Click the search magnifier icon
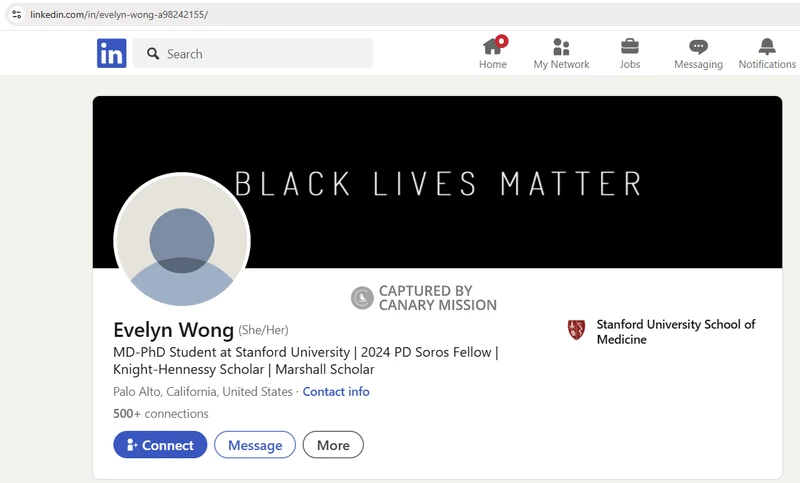Screen dimensions: 800x483 tap(153, 53)
